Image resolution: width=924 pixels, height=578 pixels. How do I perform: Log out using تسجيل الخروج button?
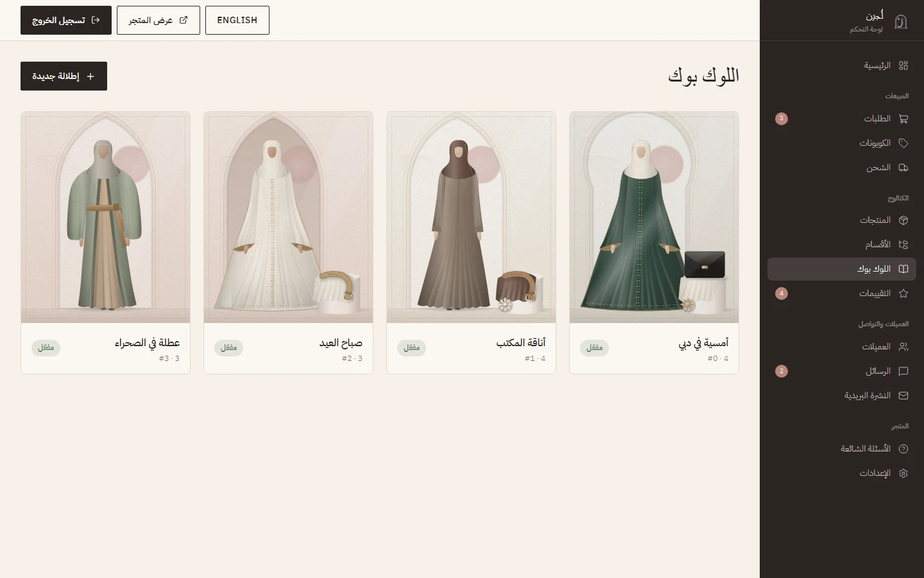point(66,20)
